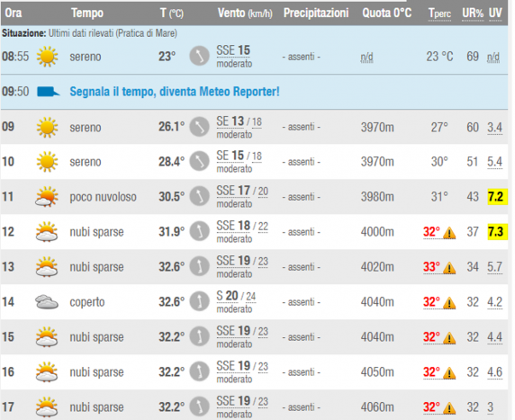This screenshot has width=515, height=420.
Task: Click the blue Meteo Reporter flag icon
Action: click(48, 92)
